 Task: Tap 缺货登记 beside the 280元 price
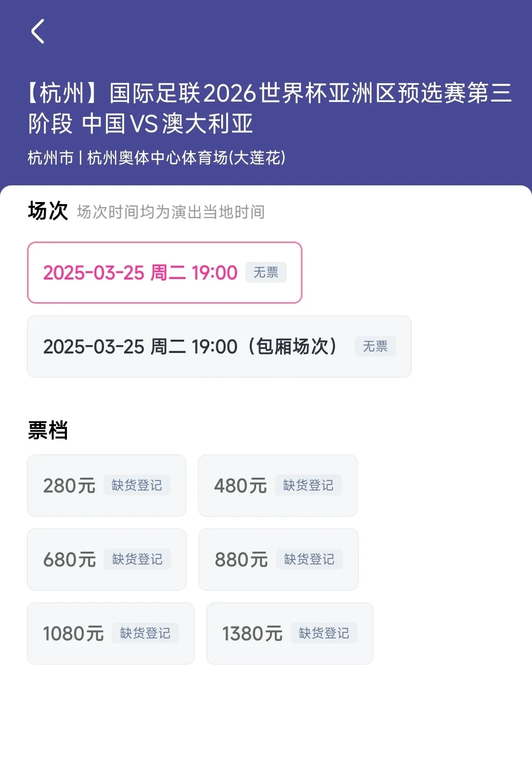point(137,486)
